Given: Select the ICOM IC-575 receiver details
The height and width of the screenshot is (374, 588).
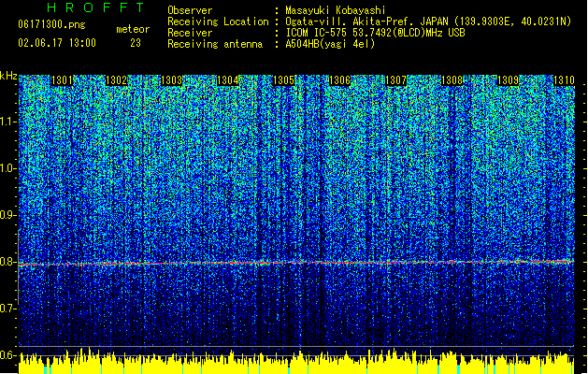Looking at the screenshot, I should 375,33.
